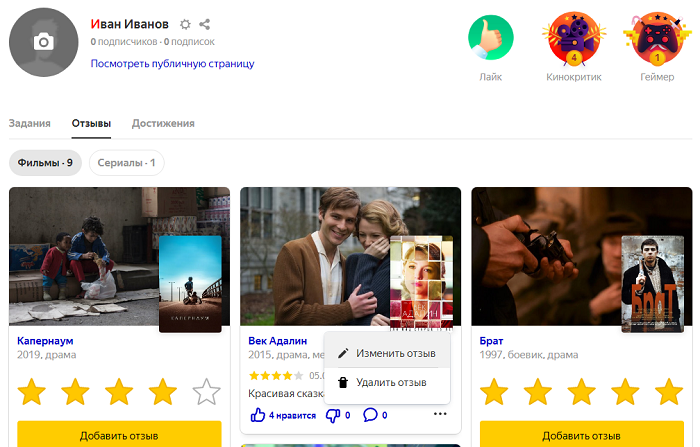The width and height of the screenshot is (700, 447).
Task: Filter reviews by Фильмы · 9
Action: point(45,163)
